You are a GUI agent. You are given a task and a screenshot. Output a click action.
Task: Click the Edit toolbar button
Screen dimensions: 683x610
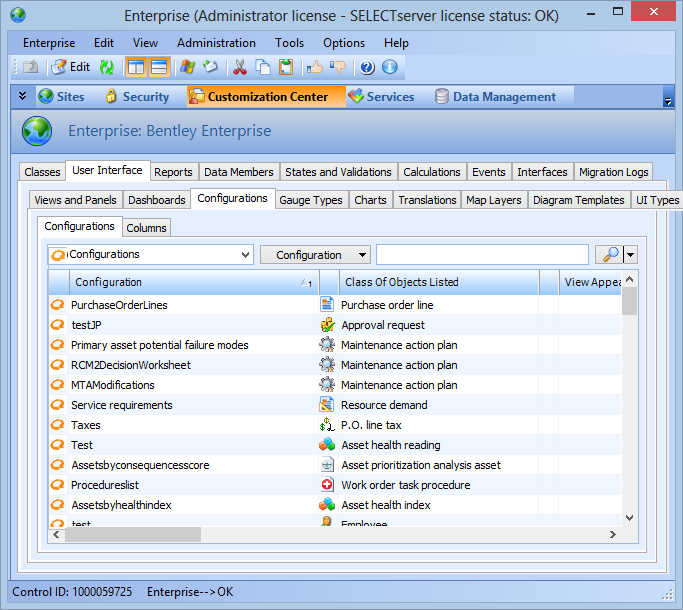(70, 67)
